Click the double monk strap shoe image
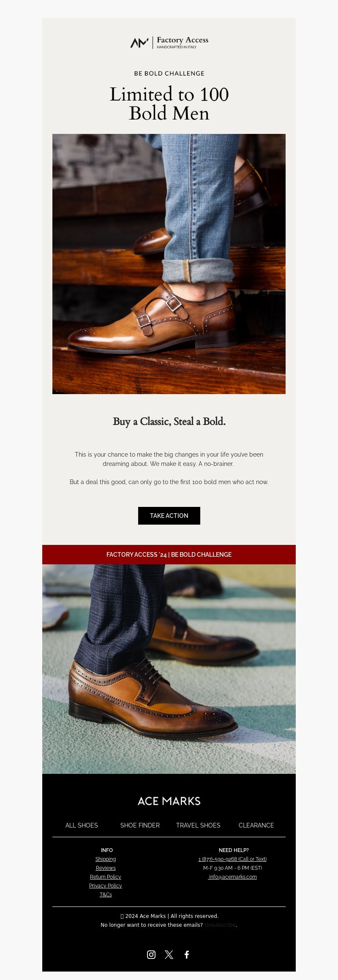Viewport: 338px width, 980px height. 169,264
